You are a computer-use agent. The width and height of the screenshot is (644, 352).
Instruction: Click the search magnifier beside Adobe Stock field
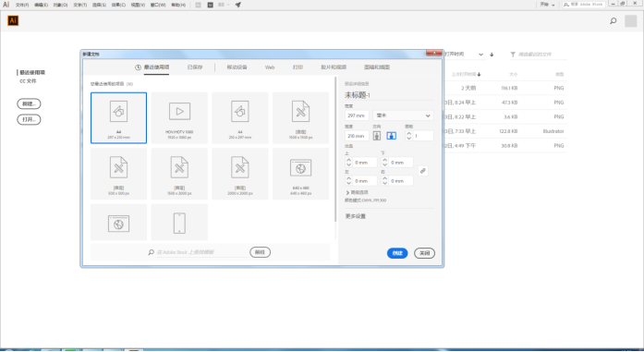[152, 252]
